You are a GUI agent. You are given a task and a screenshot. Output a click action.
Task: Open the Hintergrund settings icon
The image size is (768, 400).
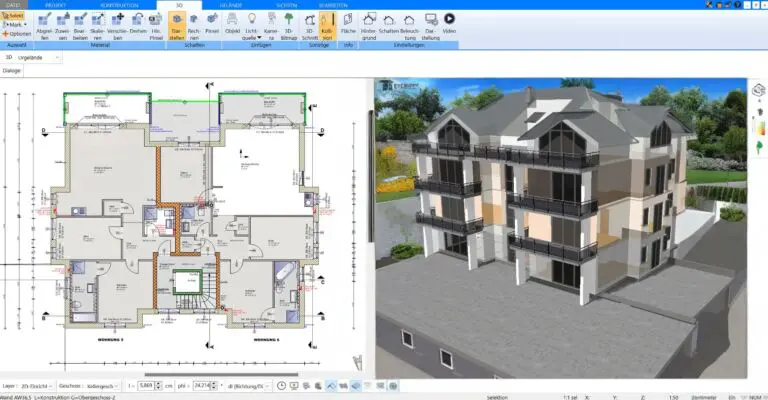point(369,20)
